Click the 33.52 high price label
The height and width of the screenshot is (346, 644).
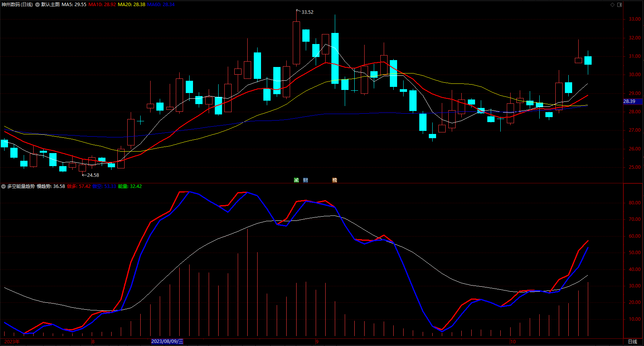307,12
